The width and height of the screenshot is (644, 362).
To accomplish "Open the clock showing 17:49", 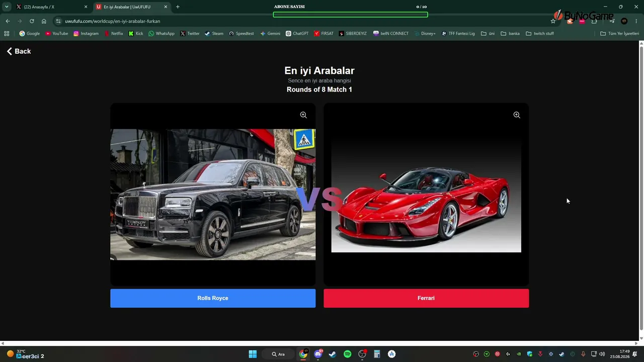I will tap(620, 354).
